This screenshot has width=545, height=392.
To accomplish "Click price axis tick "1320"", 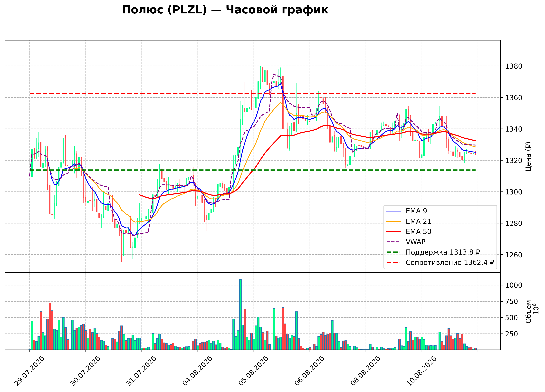I will [514, 161].
